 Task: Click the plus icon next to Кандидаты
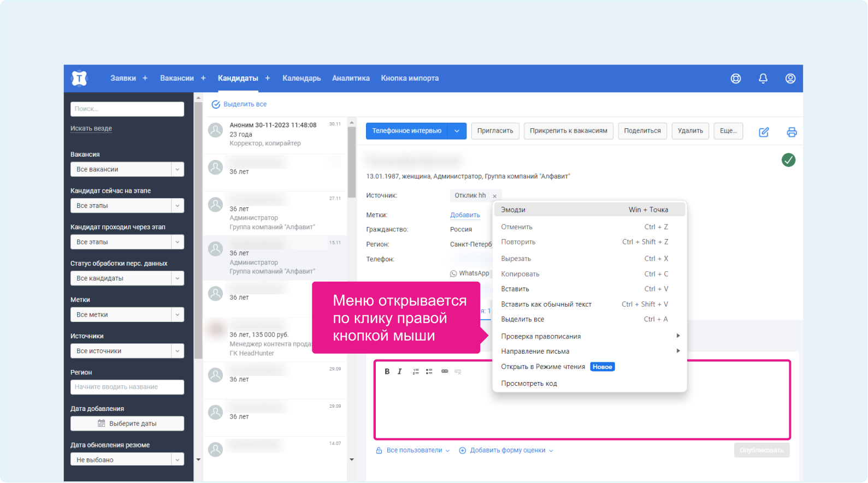pos(268,78)
